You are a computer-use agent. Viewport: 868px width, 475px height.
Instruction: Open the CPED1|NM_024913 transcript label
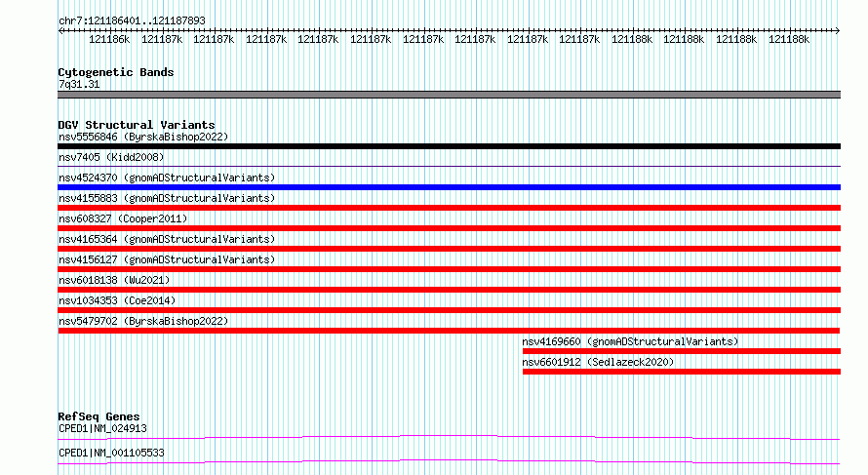(x=102, y=428)
